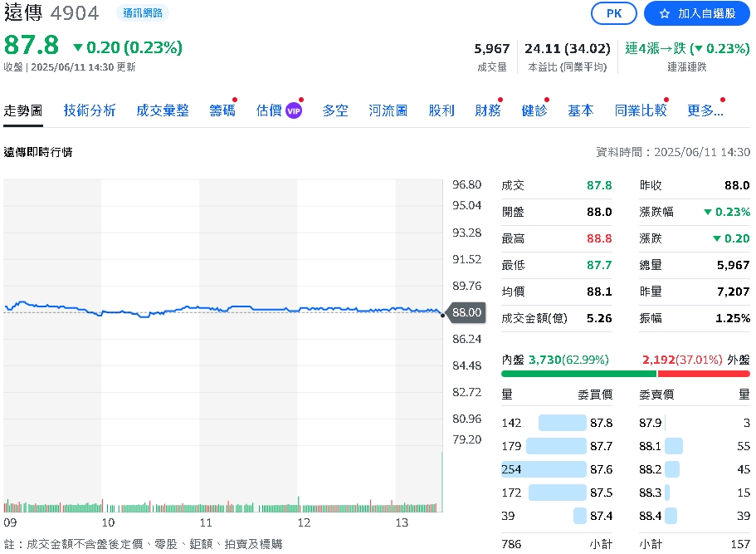Open the 股利 section

click(x=441, y=110)
